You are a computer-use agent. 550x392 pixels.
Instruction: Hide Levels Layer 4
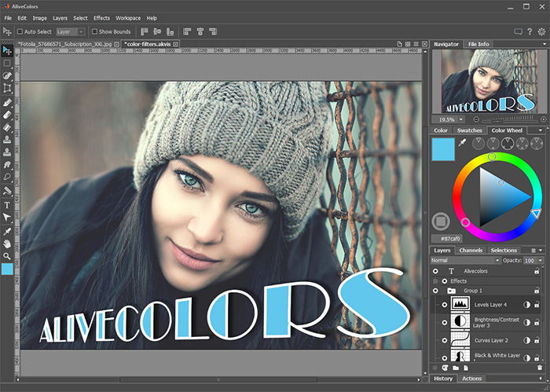pos(445,305)
